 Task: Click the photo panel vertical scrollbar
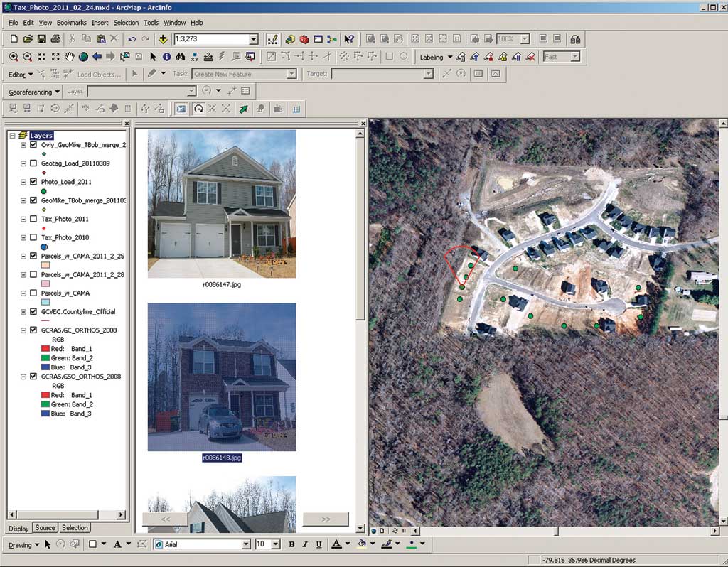point(360,330)
